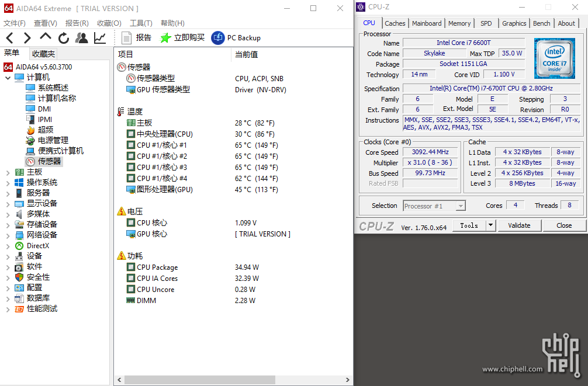Image resolution: width=588 pixels, height=386 pixels.
Task: Select 性能测试 benchmark tree item
Action: pos(36,308)
